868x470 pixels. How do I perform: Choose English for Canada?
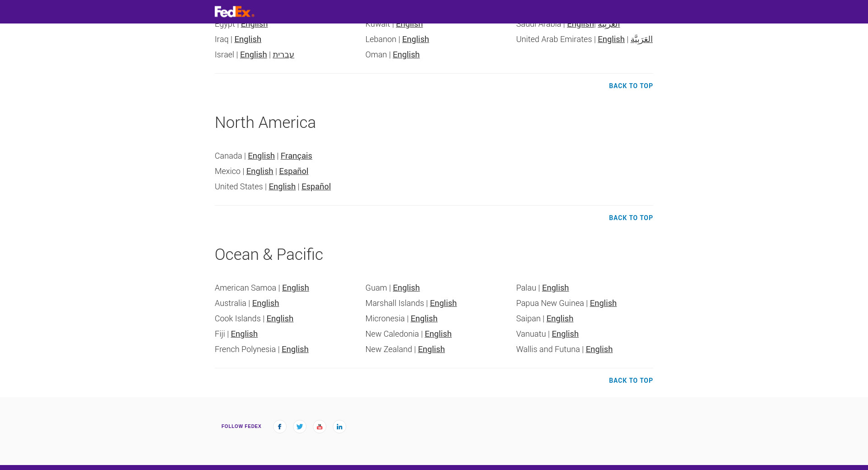coord(261,156)
